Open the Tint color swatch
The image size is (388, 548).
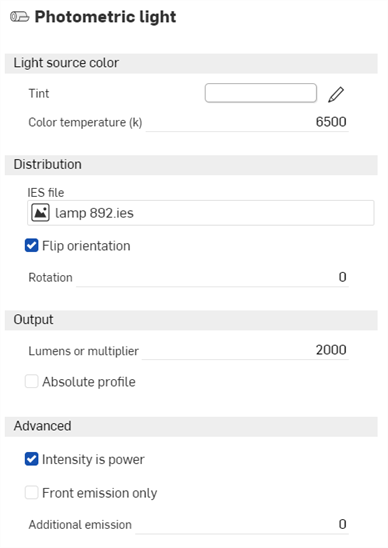(261, 93)
